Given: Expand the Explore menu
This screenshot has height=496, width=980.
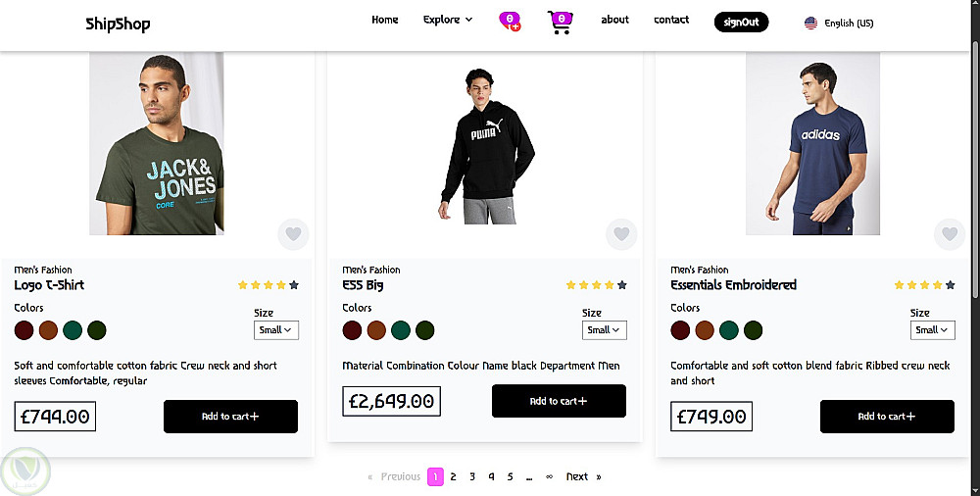Looking at the screenshot, I should (x=448, y=20).
